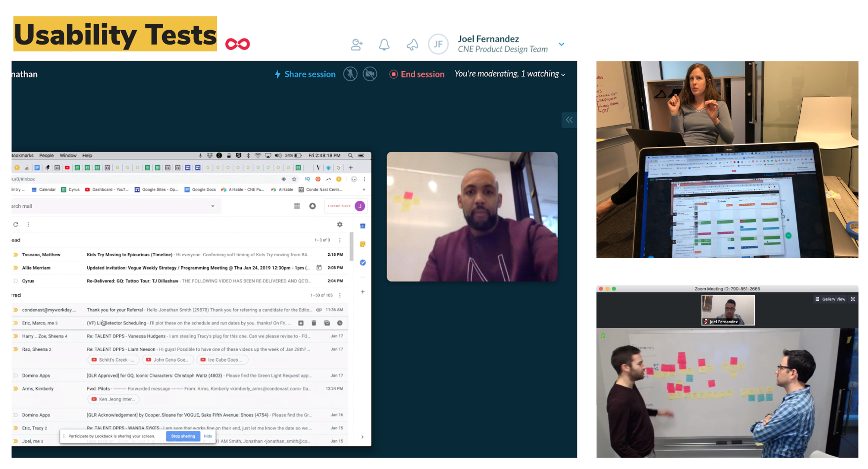The image size is (868, 469).
Task: Switch Zoom to Gallery View
Action: pyautogui.click(x=830, y=299)
